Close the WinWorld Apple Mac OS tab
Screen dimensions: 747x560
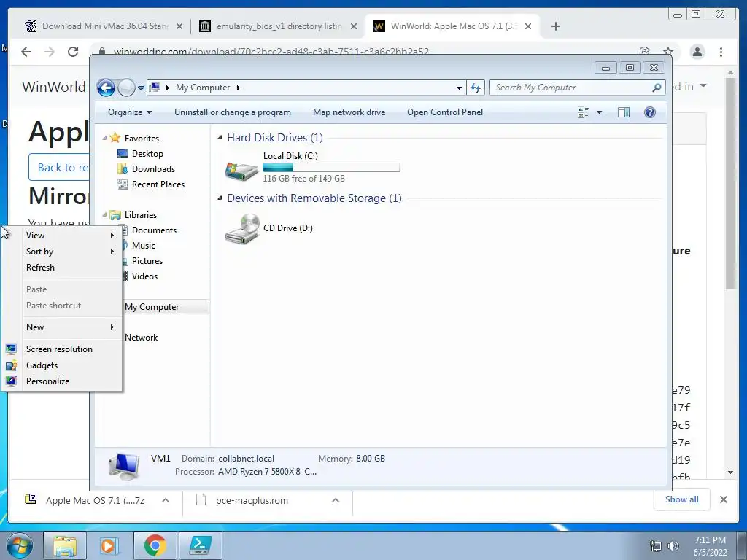(528, 26)
